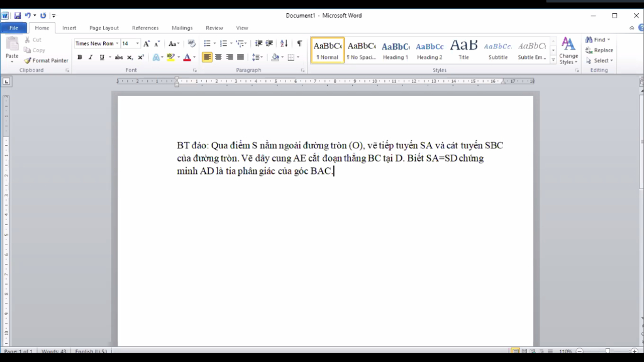Open Text Effects options
This screenshot has height=362, width=644.
pyautogui.click(x=158, y=57)
